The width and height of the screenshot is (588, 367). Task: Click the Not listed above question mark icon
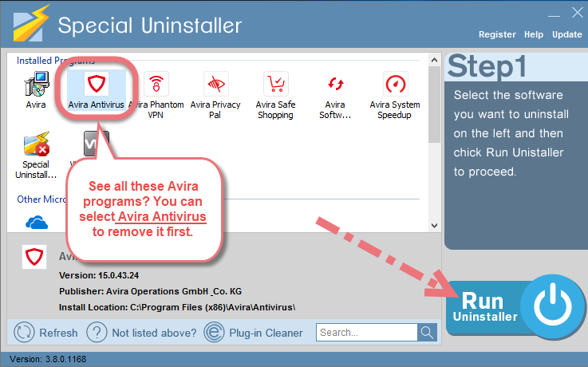tap(97, 332)
